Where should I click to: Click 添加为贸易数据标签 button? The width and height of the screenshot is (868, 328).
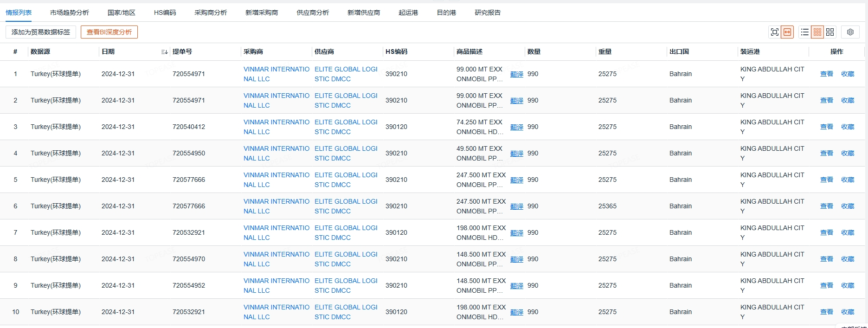pos(41,32)
